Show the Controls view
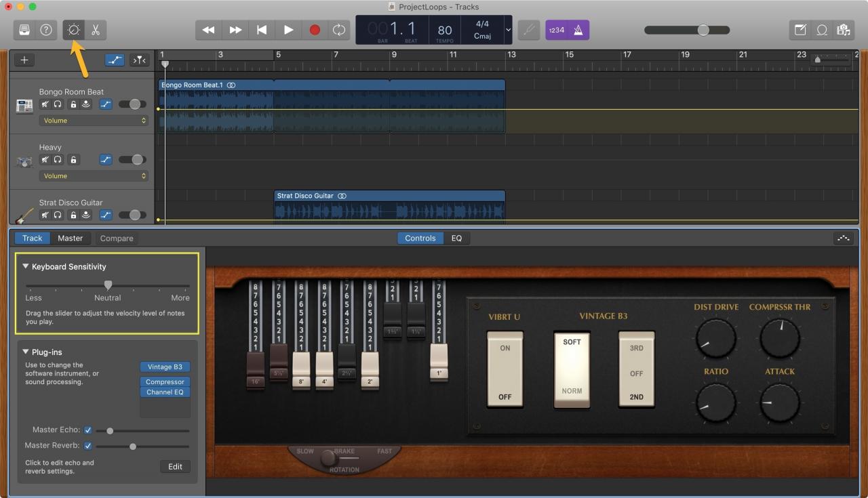The height and width of the screenshot is (498, 868). click(x=420, y=238)
